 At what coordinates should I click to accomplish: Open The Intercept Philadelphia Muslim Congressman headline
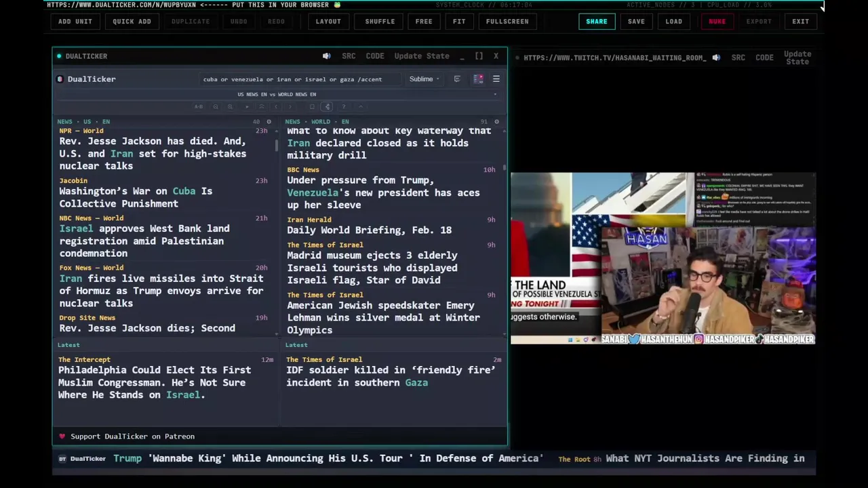click(155, 382)
